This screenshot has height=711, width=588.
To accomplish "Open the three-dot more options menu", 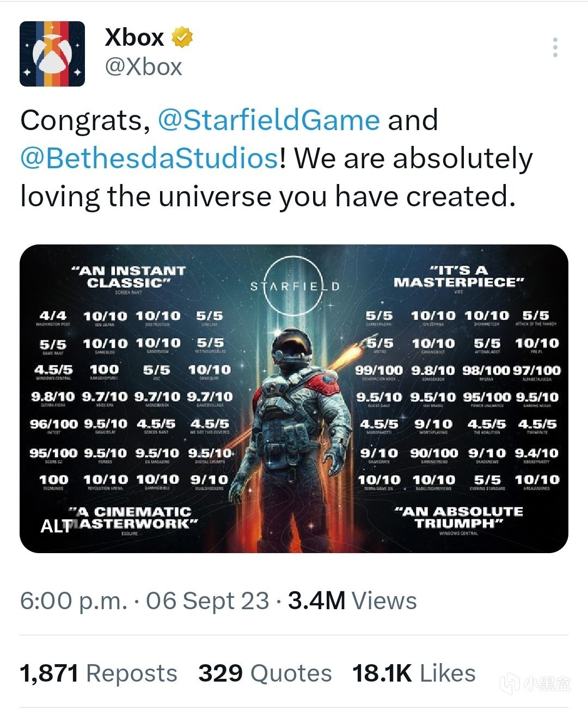I will [555, 48].
